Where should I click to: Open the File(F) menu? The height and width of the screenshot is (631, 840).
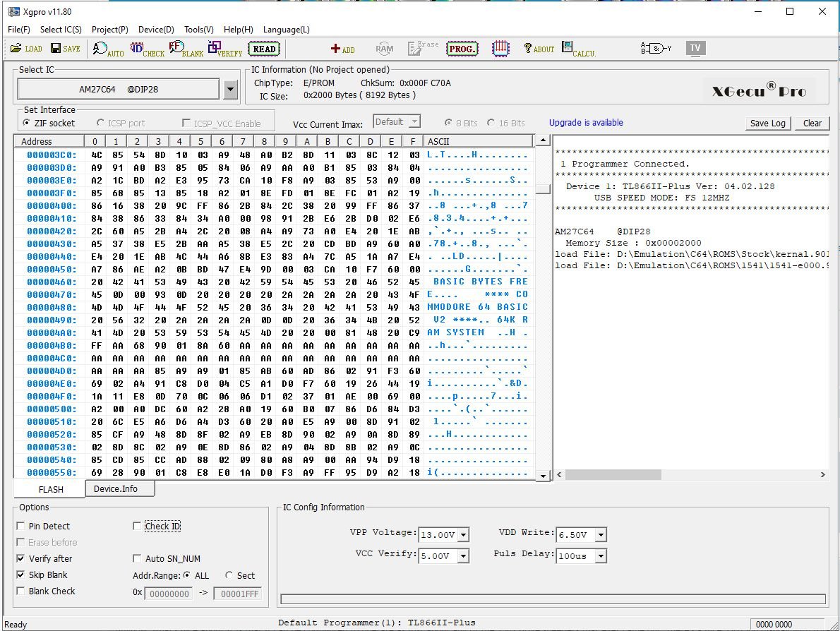pyautogui.click(x=19, y=30)
